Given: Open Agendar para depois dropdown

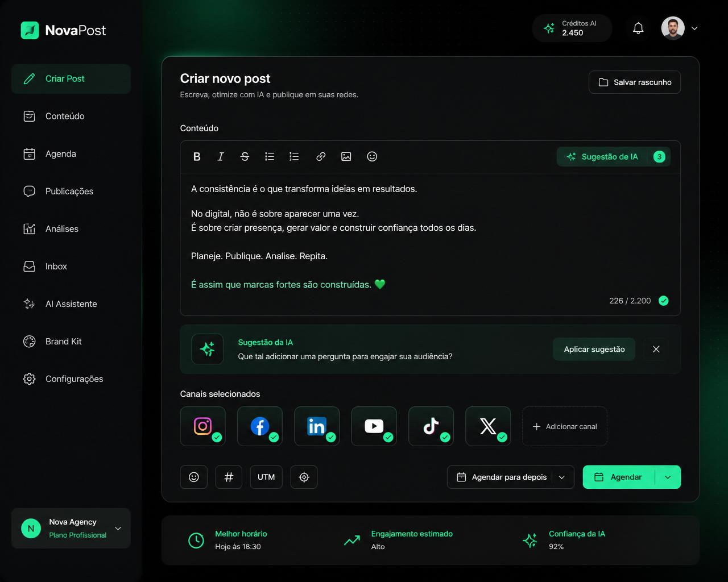Looking at the screenshot, I should click(511, 477).
